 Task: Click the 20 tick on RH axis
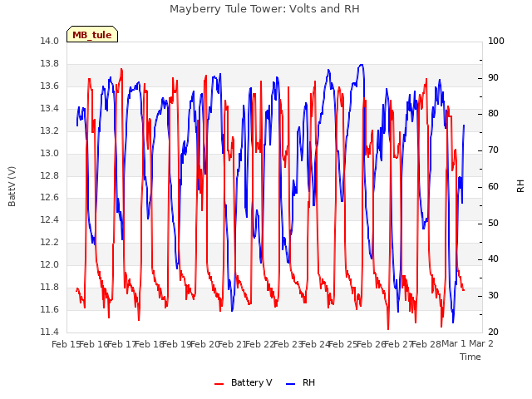coord(493,332)
